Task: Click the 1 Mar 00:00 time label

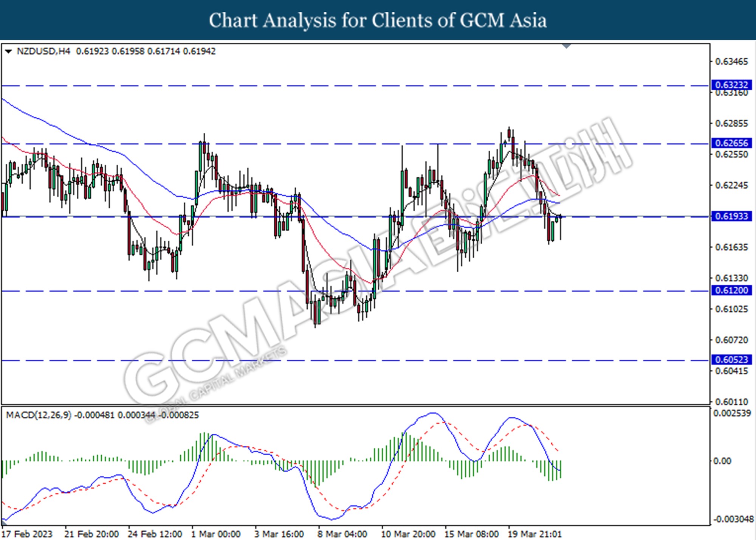Action: pos(216,534)
